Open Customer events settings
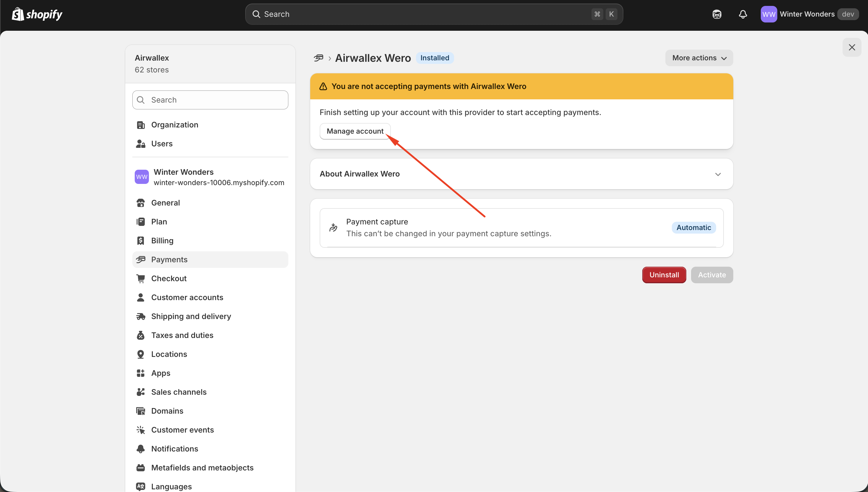This screenshot has height=492, width=868. click(210, 430)
